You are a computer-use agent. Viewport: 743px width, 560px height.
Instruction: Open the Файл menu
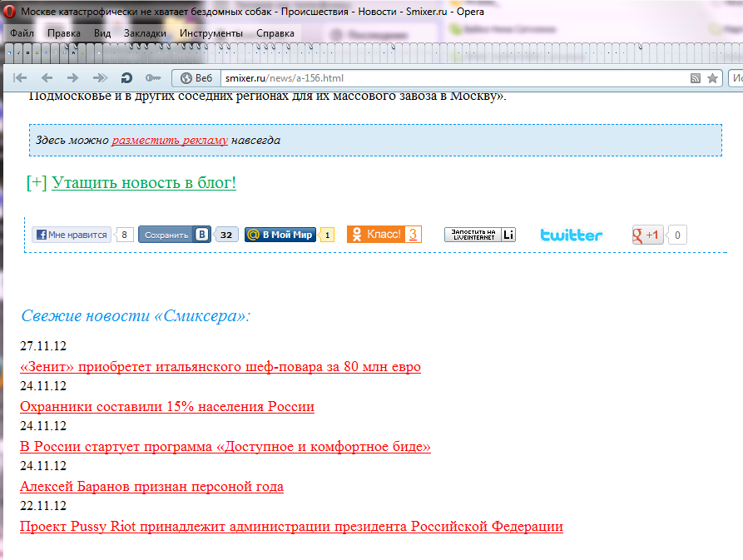click(x=22, y=33)
